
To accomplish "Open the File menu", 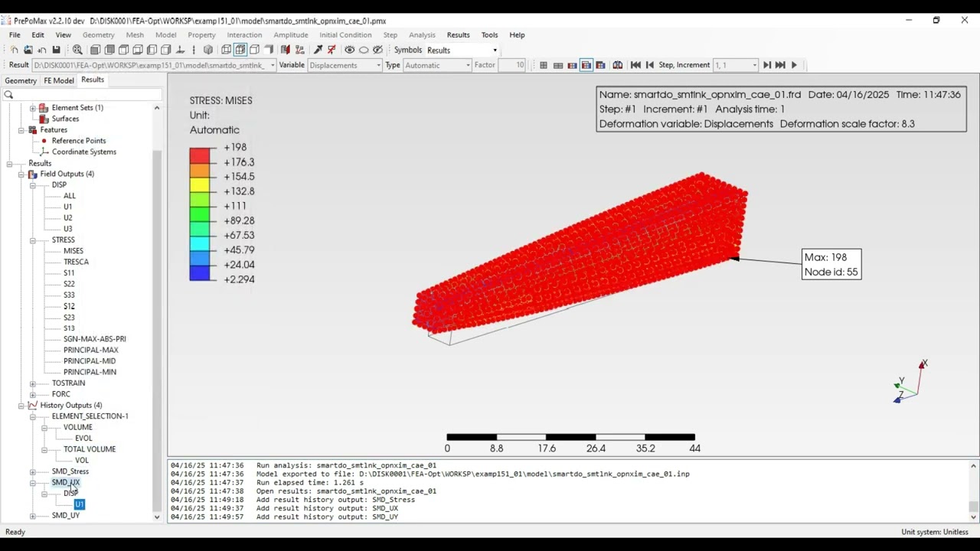I will coord(15,34).
